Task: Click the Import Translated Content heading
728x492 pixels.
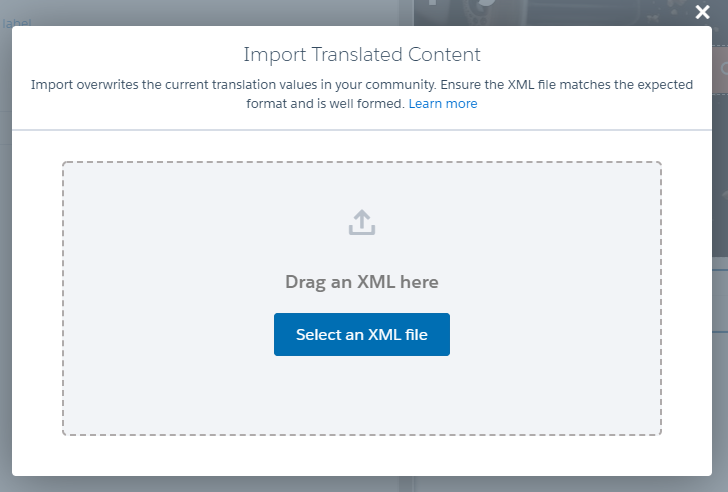Action: (x=362, y=55)
